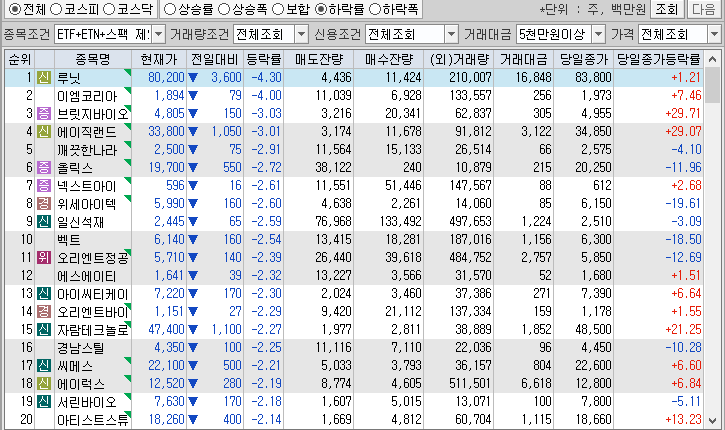
Task: Select the stock name 에스에이티
Action: (x=86, y=276)
